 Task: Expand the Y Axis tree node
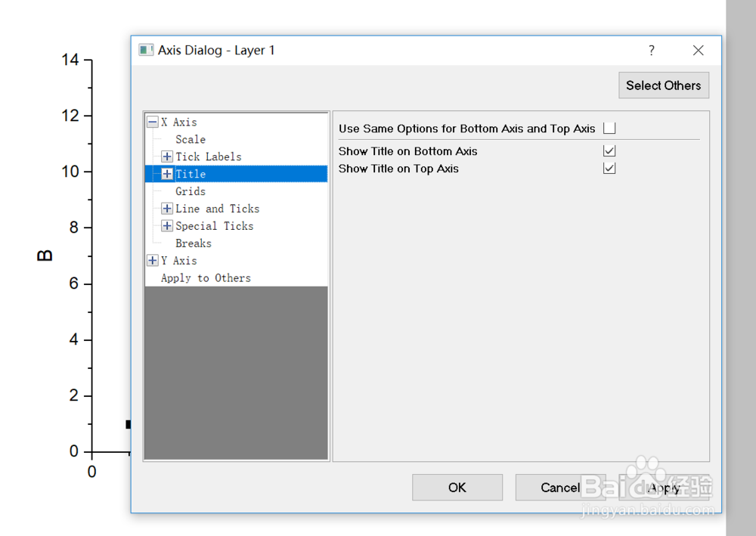[x=153, y=261]
